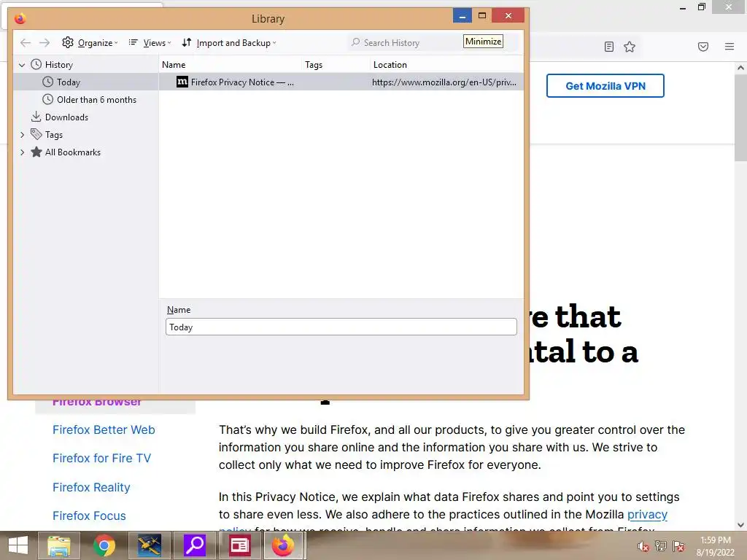Open the Firefox Focus link
Image resolution: width=747 pixels, height=560 pixels.
pos(89,516)
